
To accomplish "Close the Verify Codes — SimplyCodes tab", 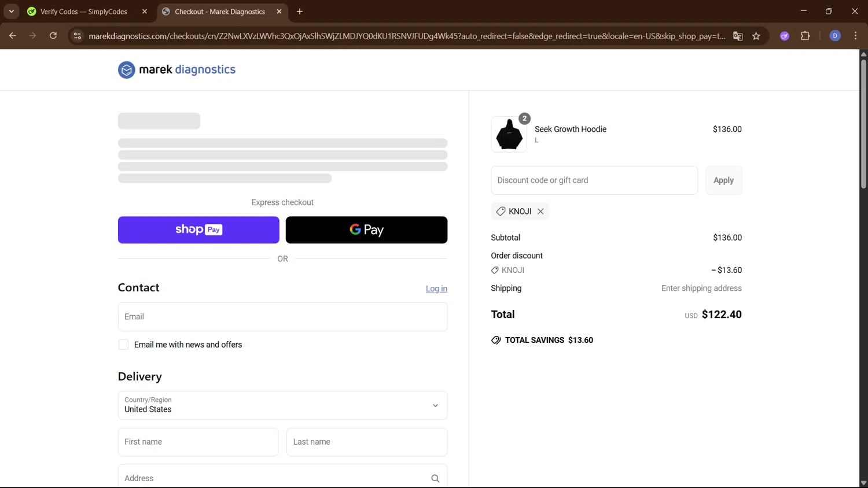I will coord(145,12).
